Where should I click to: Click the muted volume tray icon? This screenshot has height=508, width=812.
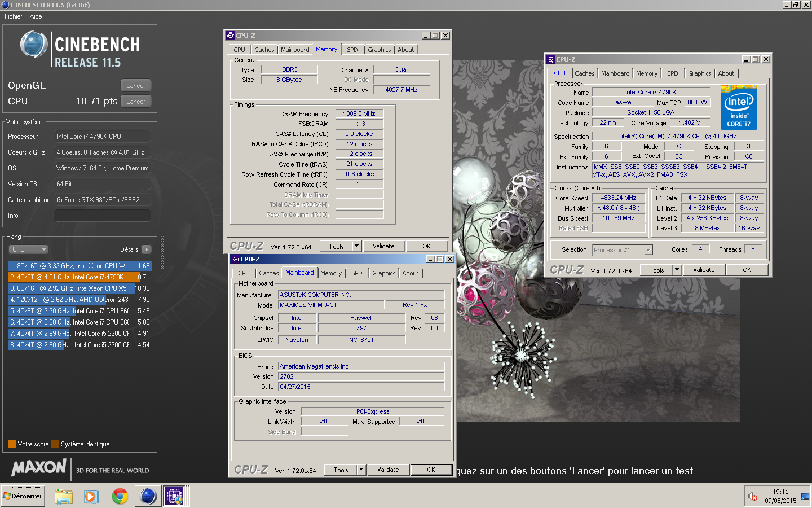752,497
